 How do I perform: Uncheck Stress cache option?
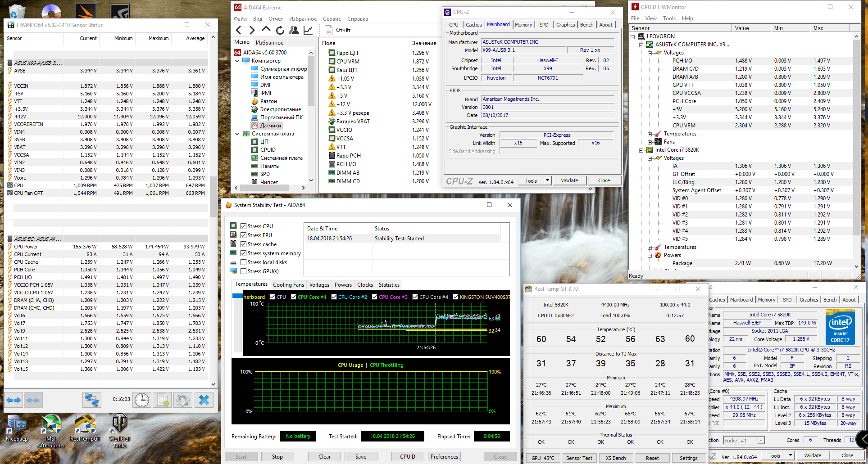(x=244, y=244)
